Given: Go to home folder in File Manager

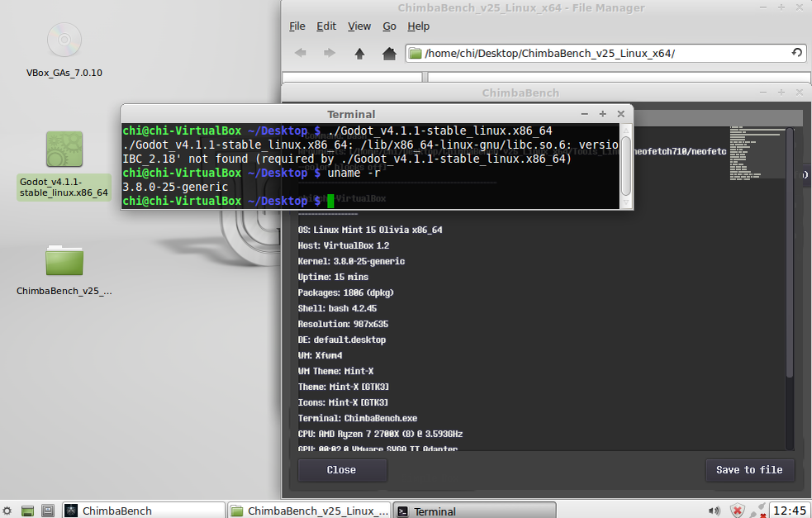Looking at the screenshot, I should [389, 53].
